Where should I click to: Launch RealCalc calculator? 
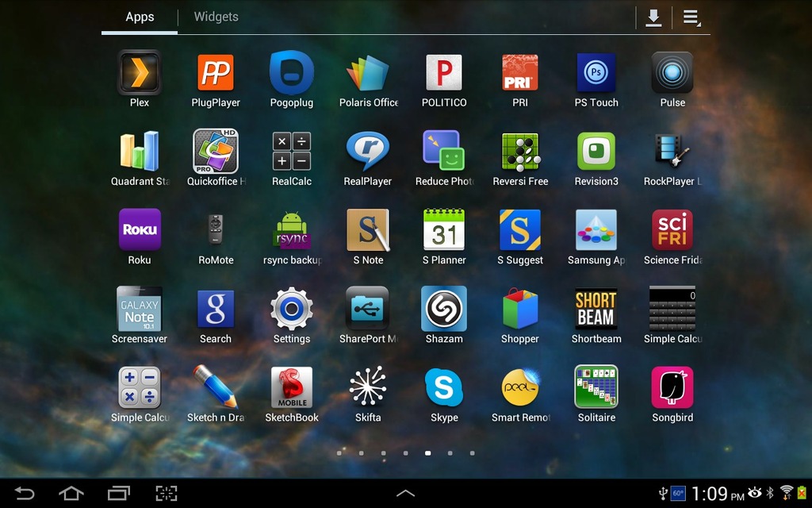tap(292, 151)
